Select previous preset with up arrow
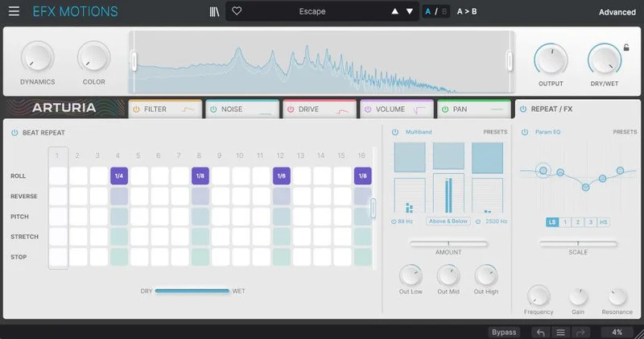The height and width of the screenshot is (339, 644). 394,11
